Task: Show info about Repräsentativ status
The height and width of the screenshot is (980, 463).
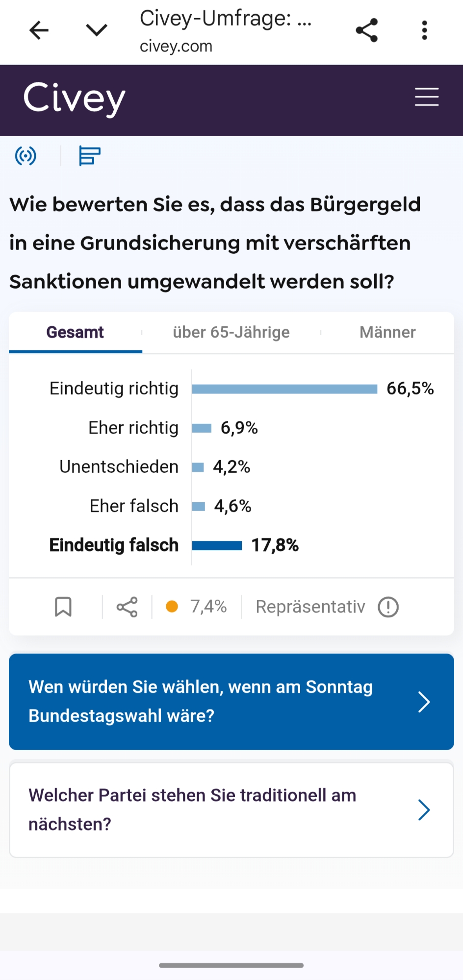Action: coord(388,607)
